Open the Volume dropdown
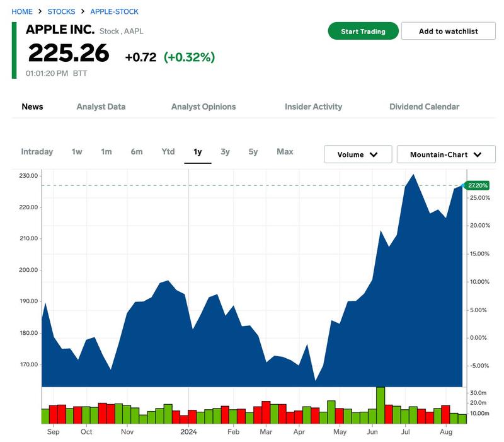 tap(358, 154)
